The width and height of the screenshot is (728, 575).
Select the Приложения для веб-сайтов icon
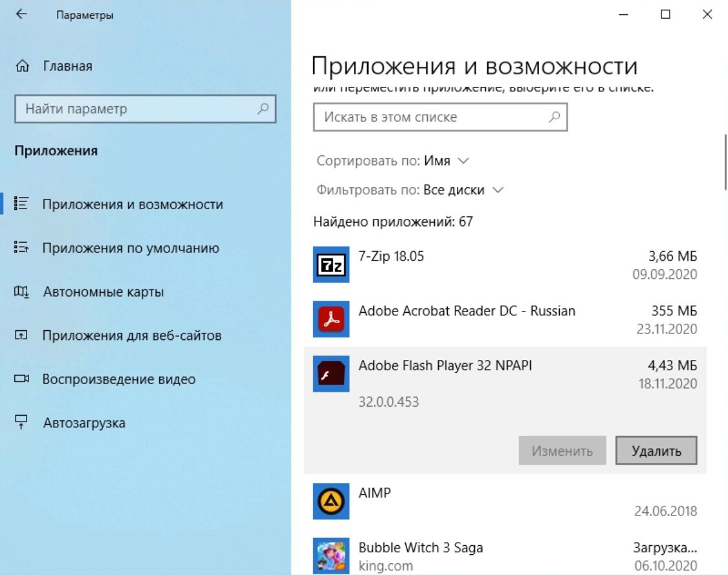point(21,335)
